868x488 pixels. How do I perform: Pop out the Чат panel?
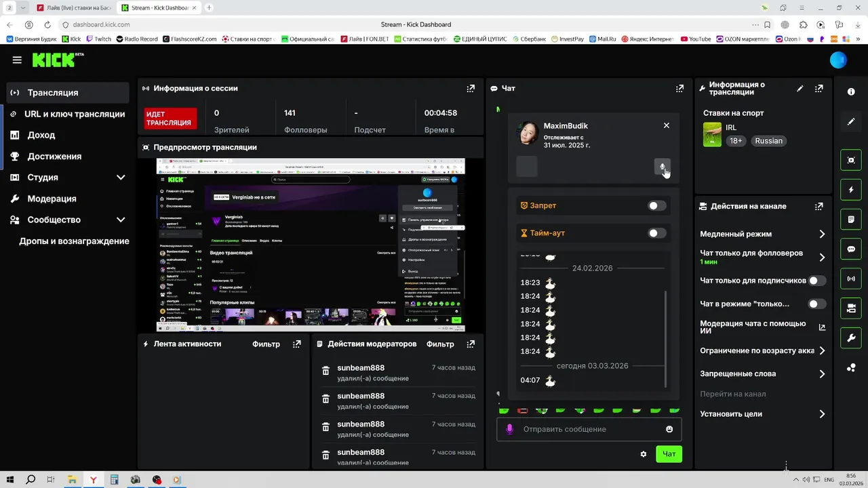(x=679, y=88)
